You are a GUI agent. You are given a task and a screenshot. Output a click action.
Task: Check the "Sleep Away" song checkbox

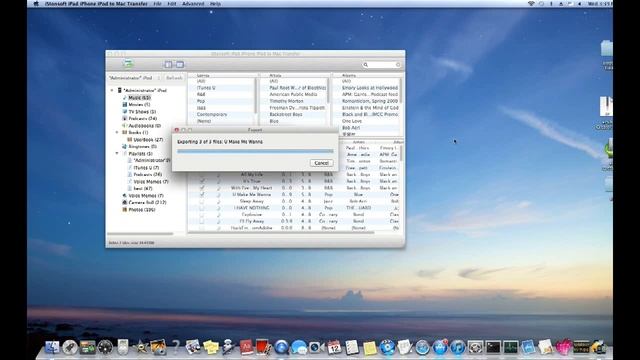[x=202, y=201]
